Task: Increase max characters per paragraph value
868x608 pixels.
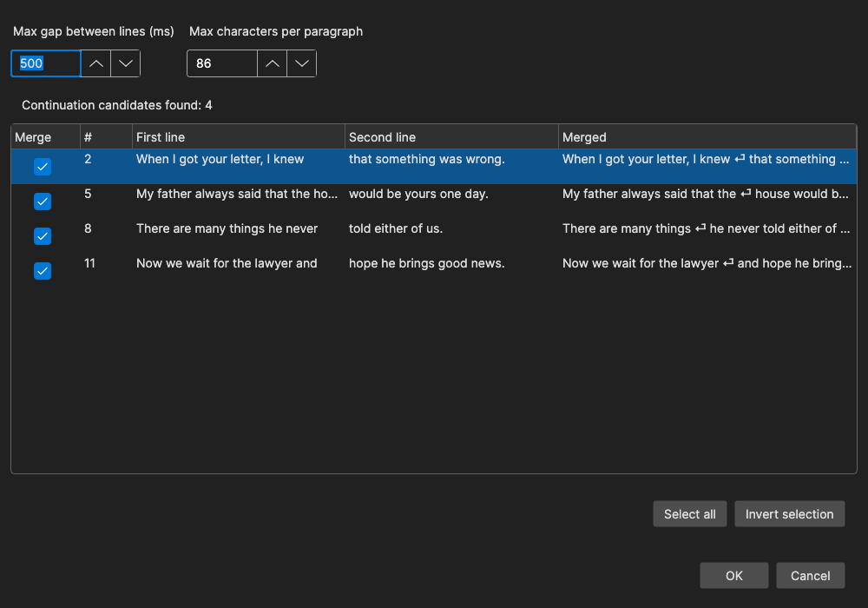Action: [272, 63]
